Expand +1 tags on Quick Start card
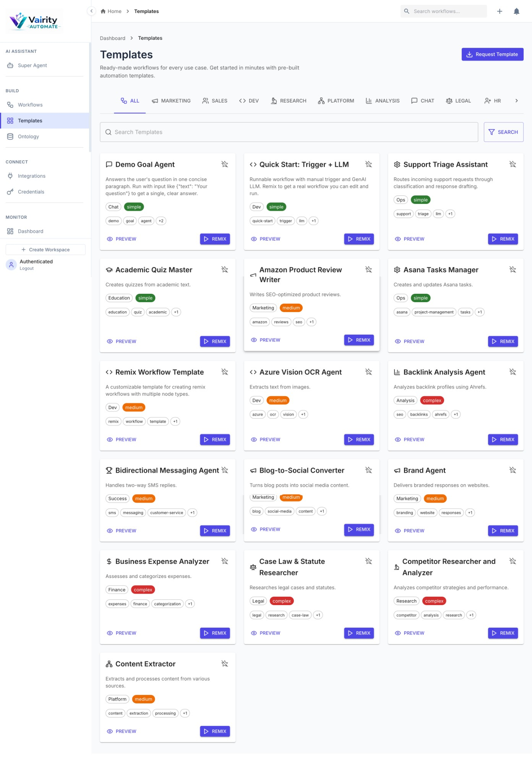 pos(313,221)
